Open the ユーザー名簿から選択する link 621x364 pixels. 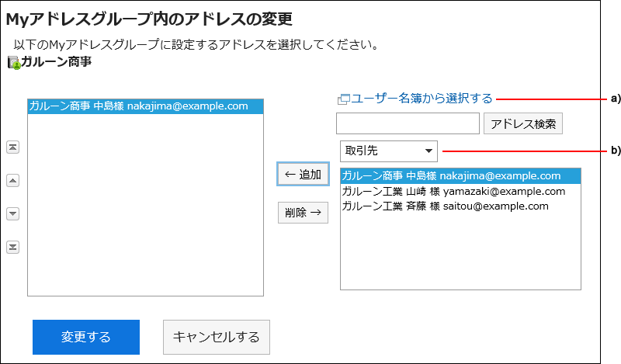tap(422, 99)
